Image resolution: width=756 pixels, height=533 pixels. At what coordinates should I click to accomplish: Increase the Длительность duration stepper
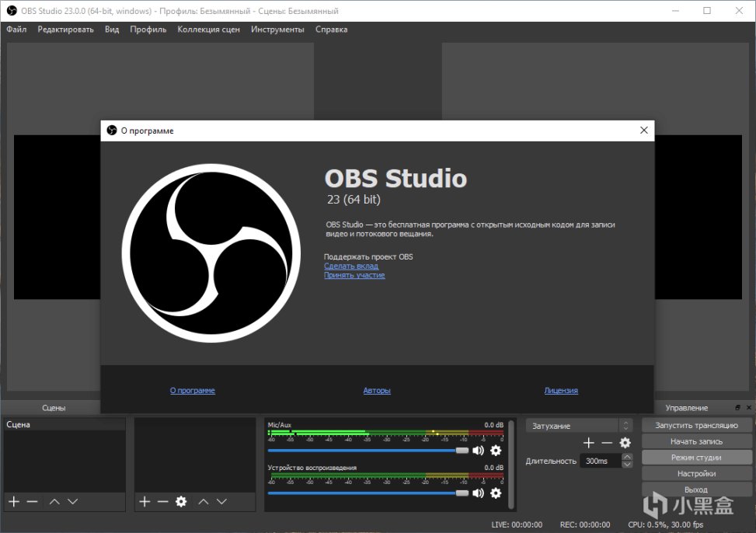point(627,457)
